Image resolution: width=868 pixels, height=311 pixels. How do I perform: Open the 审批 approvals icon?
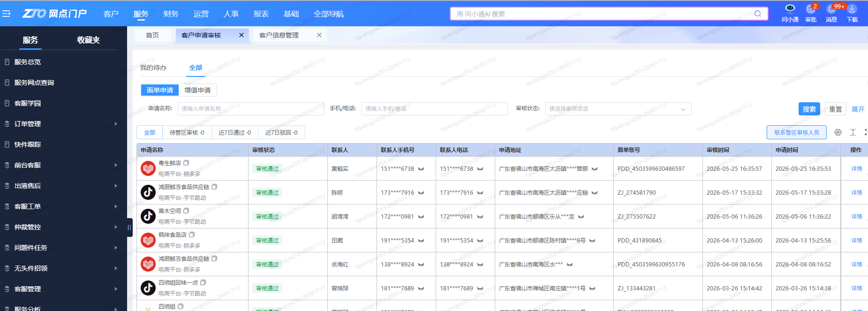coord(810,9)
